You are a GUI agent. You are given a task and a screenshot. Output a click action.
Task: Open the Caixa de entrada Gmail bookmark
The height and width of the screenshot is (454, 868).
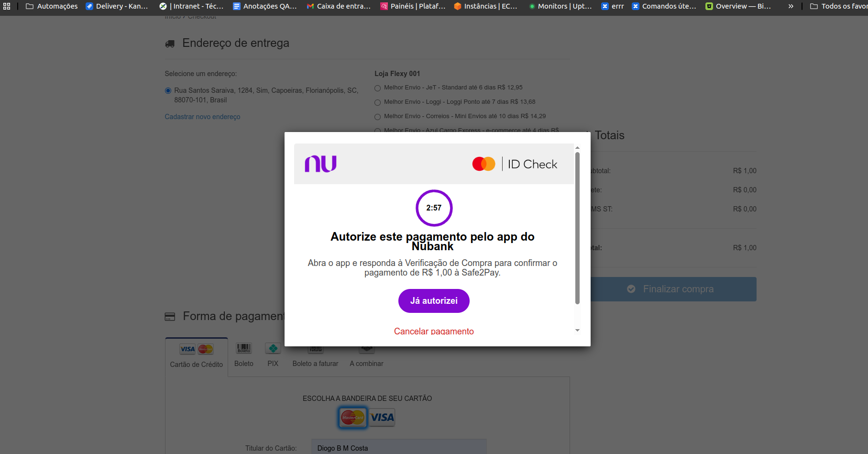coord(339,6)
